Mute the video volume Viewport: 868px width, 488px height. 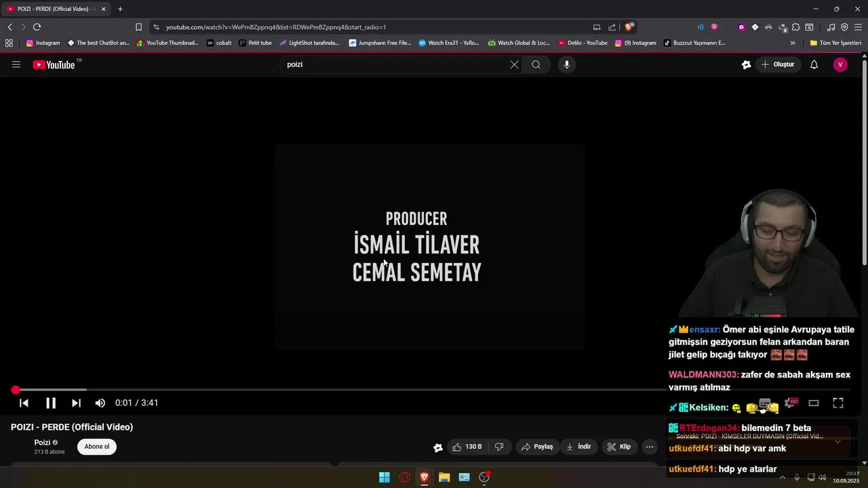coord(100,403)
